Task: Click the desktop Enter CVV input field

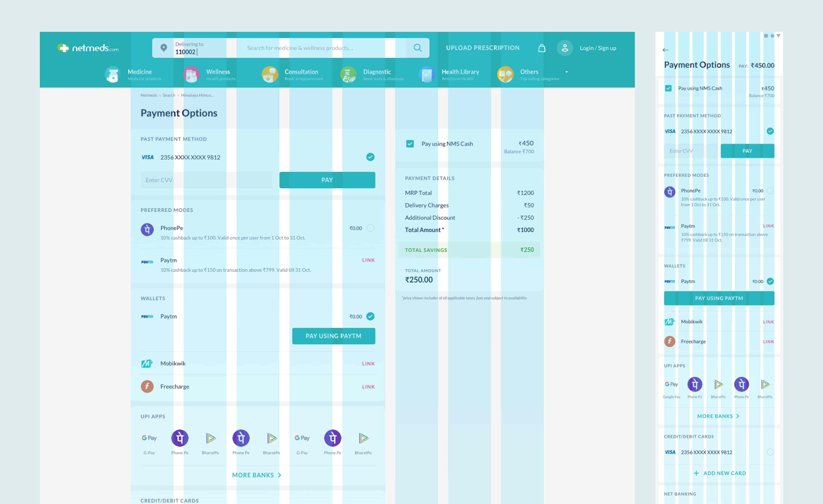Action: pos(206,180)
